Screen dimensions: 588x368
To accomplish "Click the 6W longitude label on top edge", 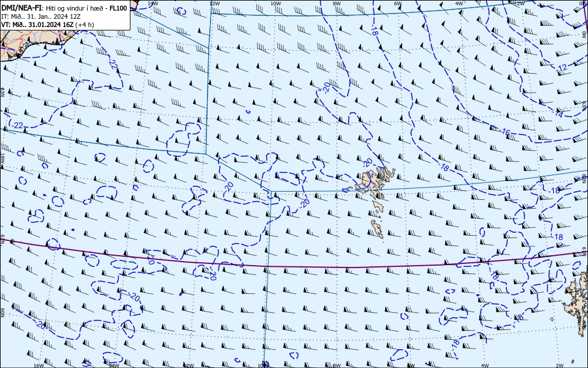I will pos(397,4).
